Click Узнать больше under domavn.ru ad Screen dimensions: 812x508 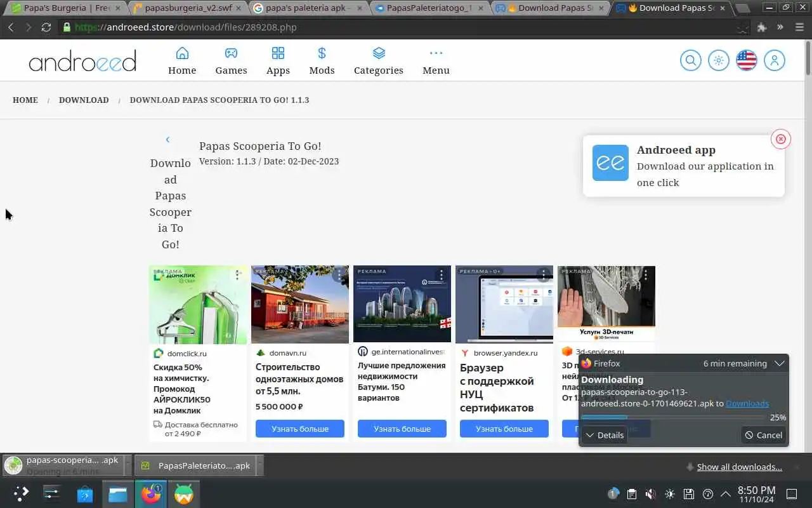tap(300, 429)
